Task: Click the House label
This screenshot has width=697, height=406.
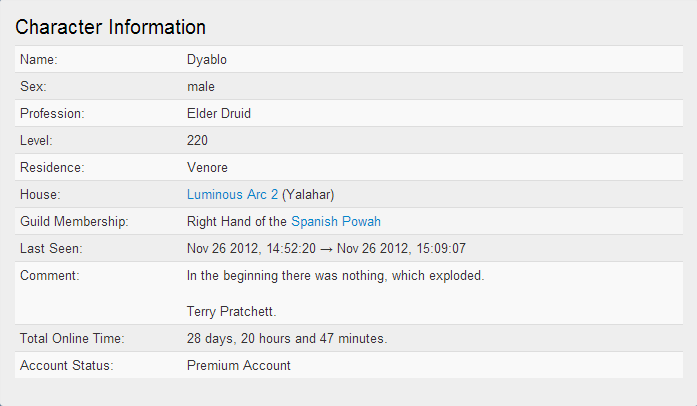Action: pos(40,194)
